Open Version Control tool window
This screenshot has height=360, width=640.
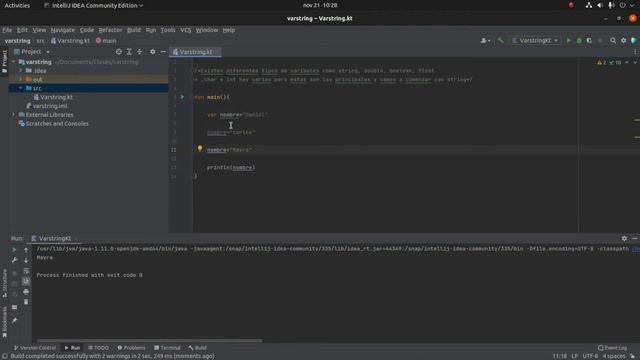tap(35, 348)
